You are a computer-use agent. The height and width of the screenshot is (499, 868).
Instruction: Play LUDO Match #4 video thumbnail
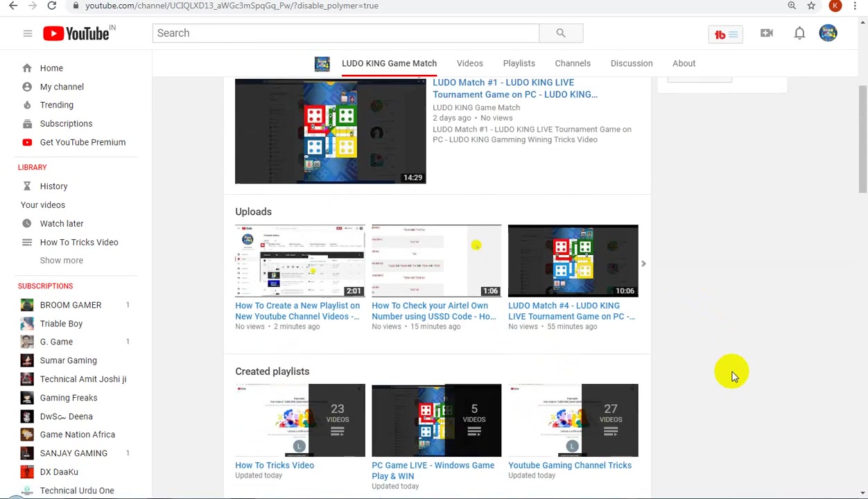click(573, 261)
